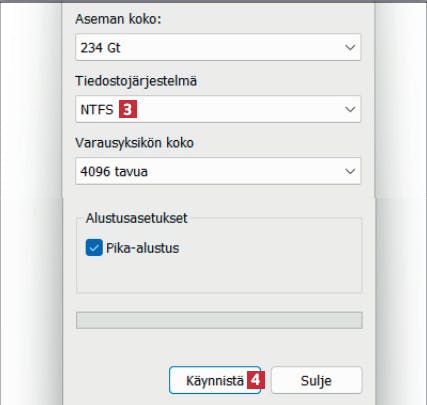This screenshot has width=427, height=405.
Task: Click the Tiedostojärjestelmä label
Action: [x=136, y=82]
